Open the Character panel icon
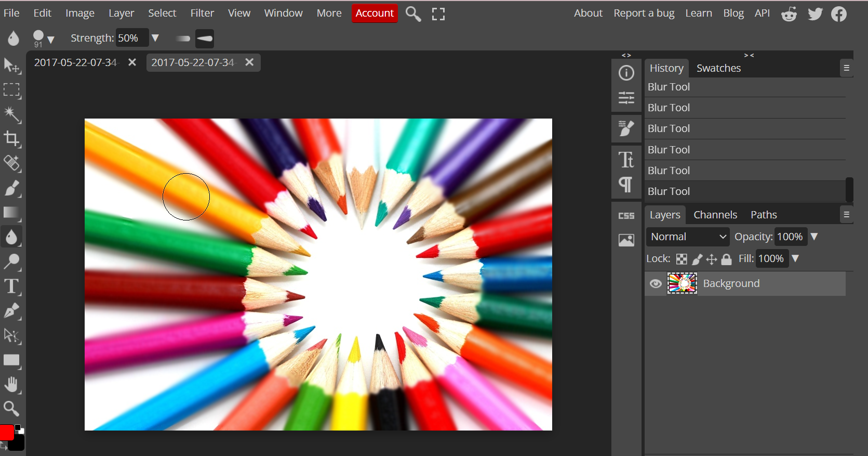The width and height of the screenshot is (868, 456). [x=626, y=159]
